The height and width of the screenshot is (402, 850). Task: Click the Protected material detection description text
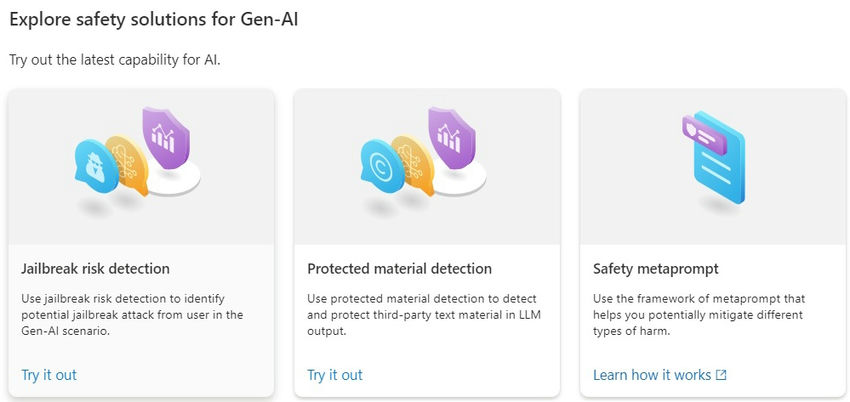coord(423,314)
